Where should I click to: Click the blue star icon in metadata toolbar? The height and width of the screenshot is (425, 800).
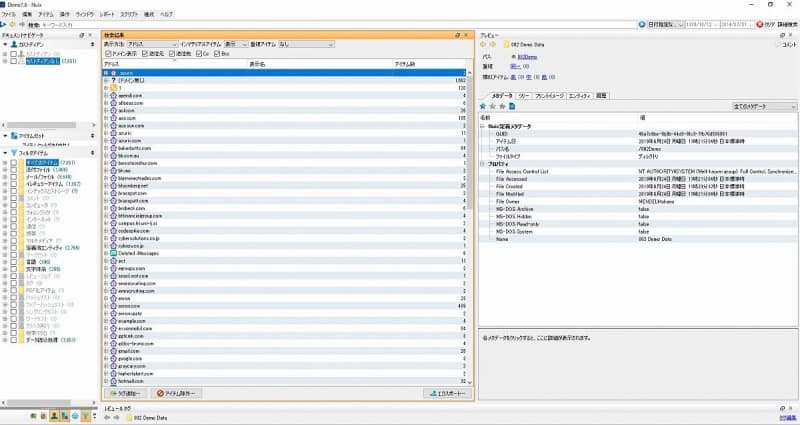tap(483, 106)
